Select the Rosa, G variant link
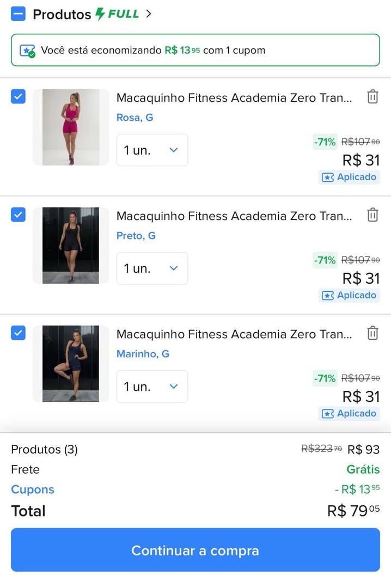The height and width of the screenshot is (588, 391). click(x=135, y=118)
